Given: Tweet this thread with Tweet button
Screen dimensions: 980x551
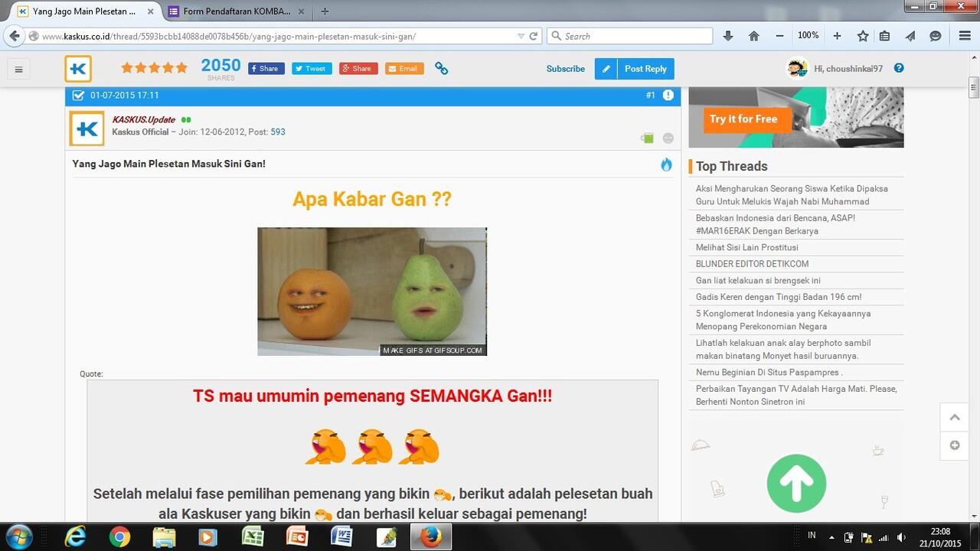Looking at the screenshot, I should pyautogui.click(x=312, y=68).
